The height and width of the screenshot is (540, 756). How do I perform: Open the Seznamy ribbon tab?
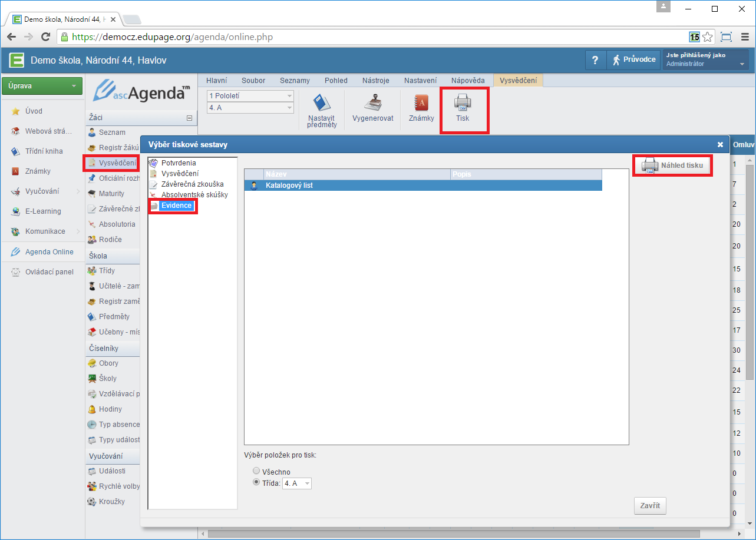(295, 81)
